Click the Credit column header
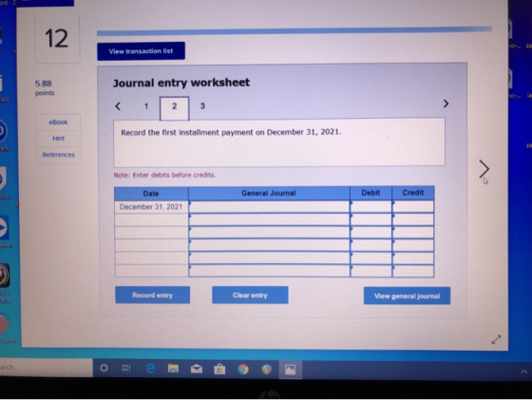This screenshot has height=400, width=532. pyautogui.click(x=413, y=193)
